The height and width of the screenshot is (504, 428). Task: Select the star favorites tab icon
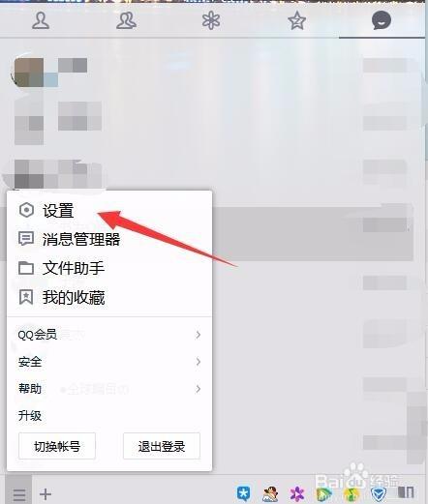coord(296,20)
